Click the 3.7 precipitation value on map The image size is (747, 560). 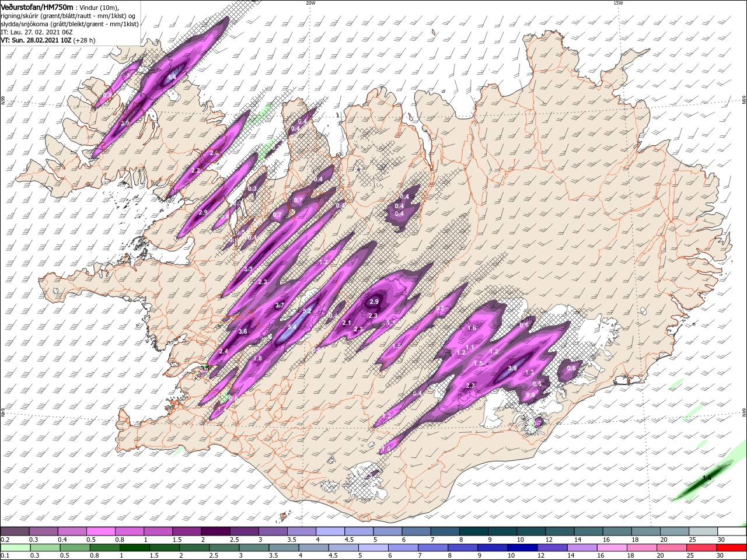point(280,305)
